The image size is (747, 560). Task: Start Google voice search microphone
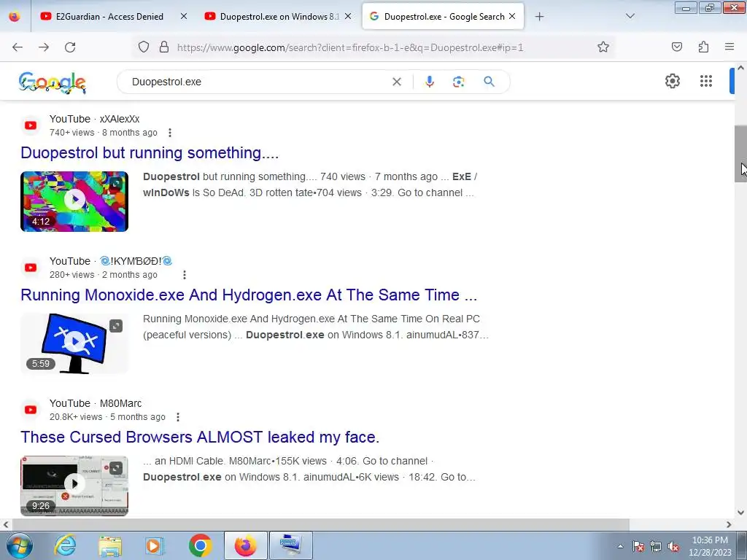[x=429, y=82]
